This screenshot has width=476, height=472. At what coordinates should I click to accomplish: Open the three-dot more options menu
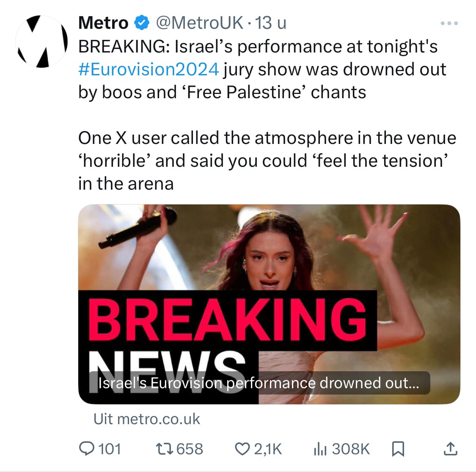pyautogui.click(x=449, y=24)
